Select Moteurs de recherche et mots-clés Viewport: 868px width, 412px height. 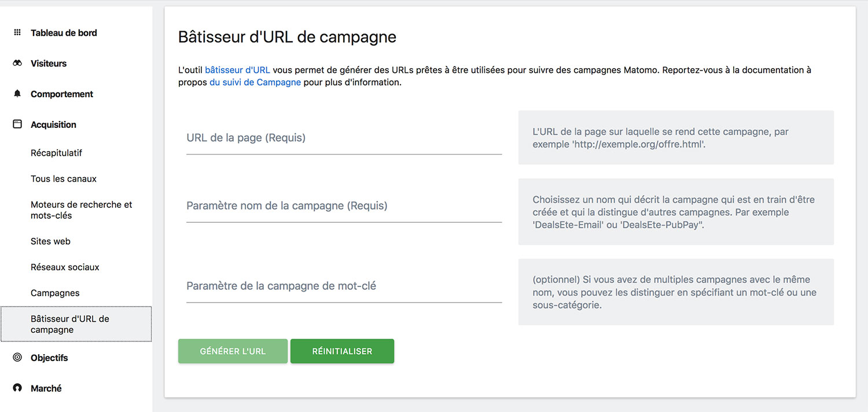click(82, 210)
